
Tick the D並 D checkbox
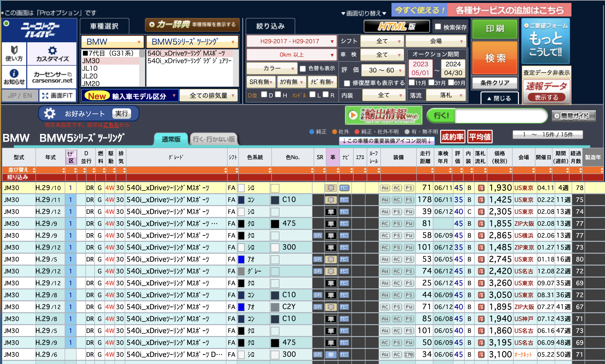pos(264,94)
